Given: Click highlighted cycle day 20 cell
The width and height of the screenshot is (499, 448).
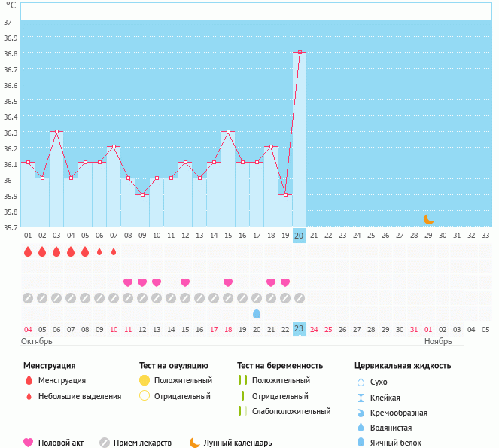Looking at the screenshot, I should (300, 236).
